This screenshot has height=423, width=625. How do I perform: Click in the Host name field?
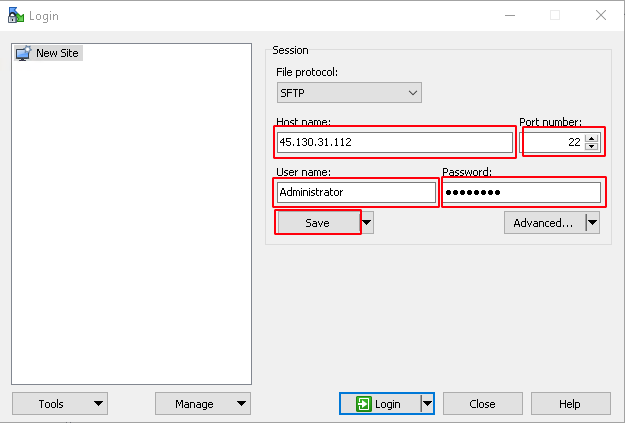[x=395, y=142]
